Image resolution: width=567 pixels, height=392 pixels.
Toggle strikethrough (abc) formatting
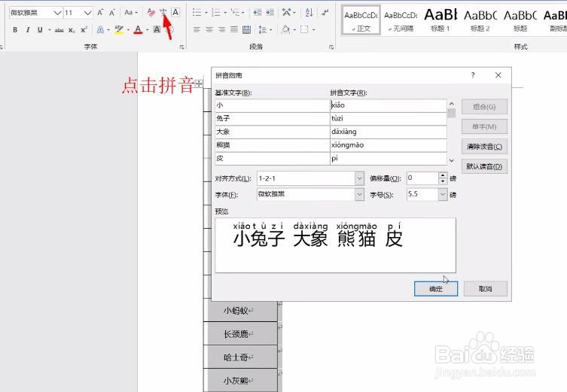(x=59, y=30)
